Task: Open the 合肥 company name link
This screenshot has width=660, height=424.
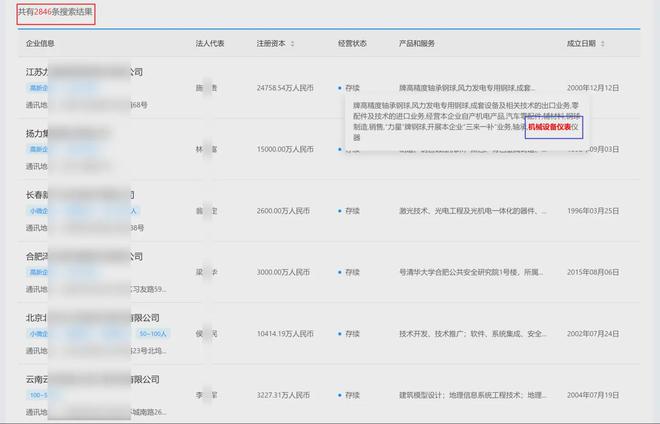Action: click(x=80, y=255)
